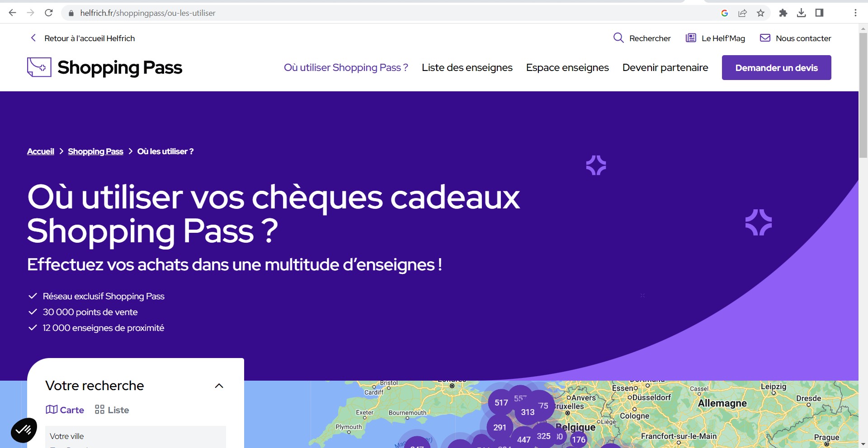
Task: Open the browser downloads icon
Action: coord(801,13)
